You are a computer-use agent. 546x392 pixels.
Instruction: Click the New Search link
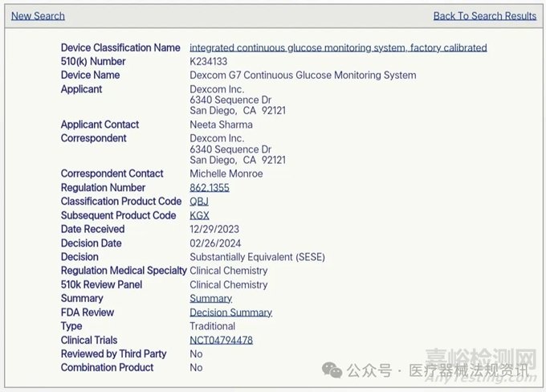pyautogui.click(x=38, y=16)
